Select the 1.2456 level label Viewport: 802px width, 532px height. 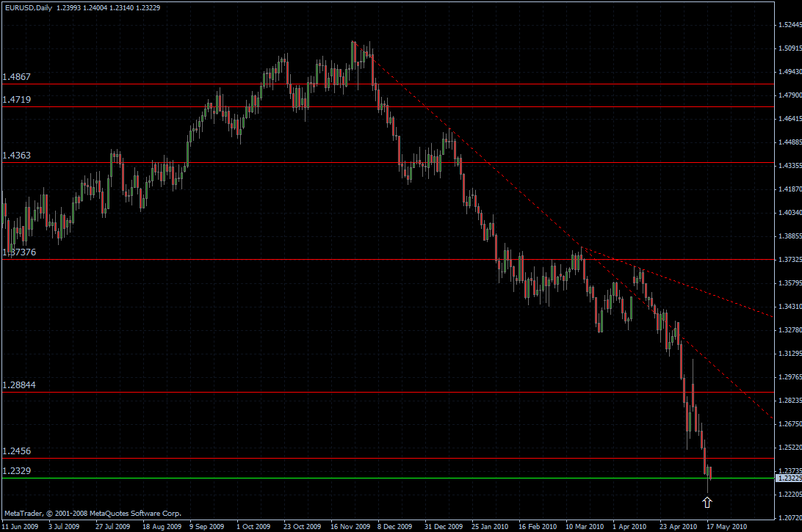[16, 451]
